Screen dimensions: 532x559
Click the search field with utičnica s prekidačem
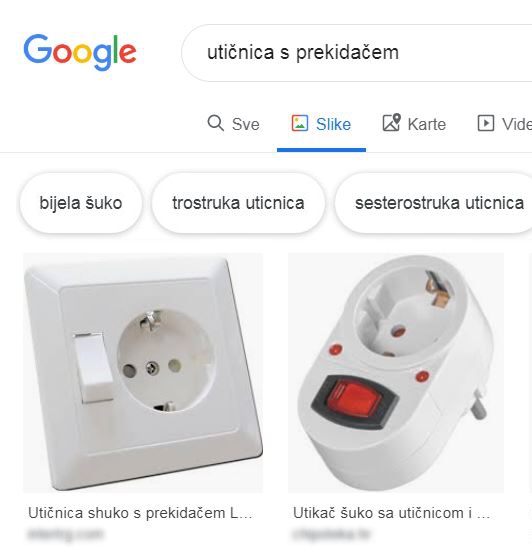click(x=357, y=53)
